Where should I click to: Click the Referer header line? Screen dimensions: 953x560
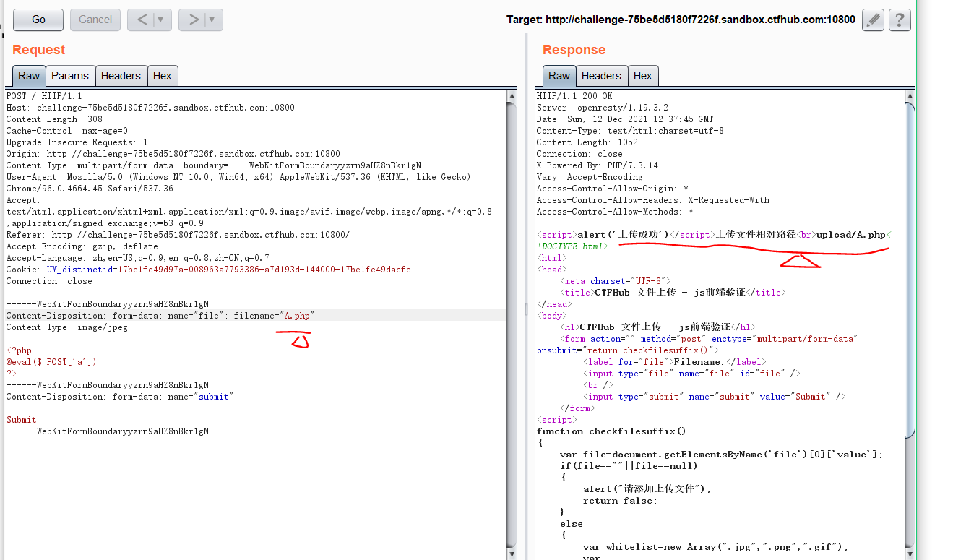click(178, 235)
